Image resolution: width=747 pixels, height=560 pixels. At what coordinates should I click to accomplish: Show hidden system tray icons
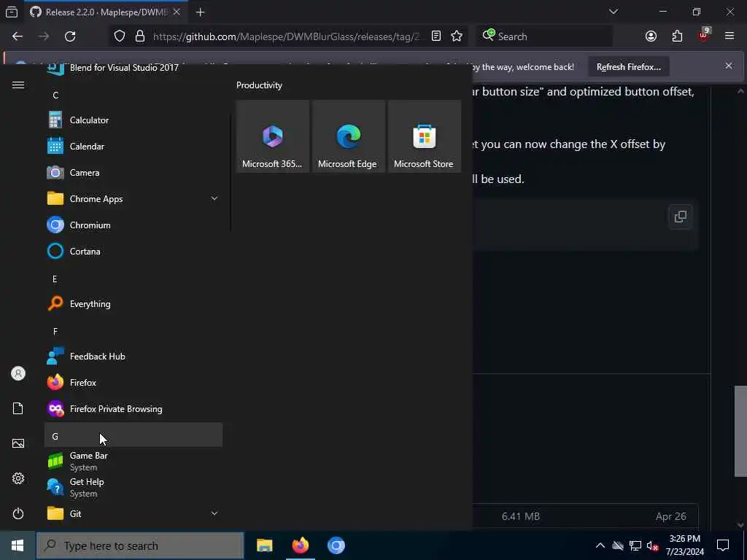[x=600, y=545]
